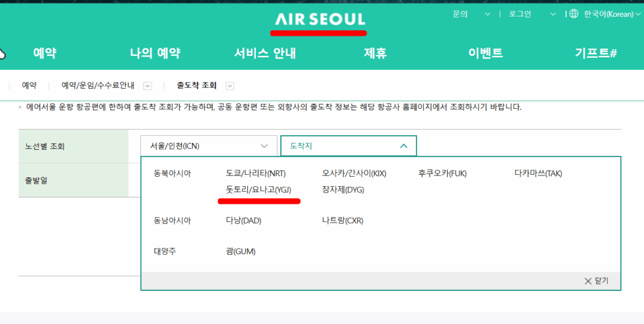644x324 pixels.
Task: Click the globe language icon
Action: tap(574, 14)
